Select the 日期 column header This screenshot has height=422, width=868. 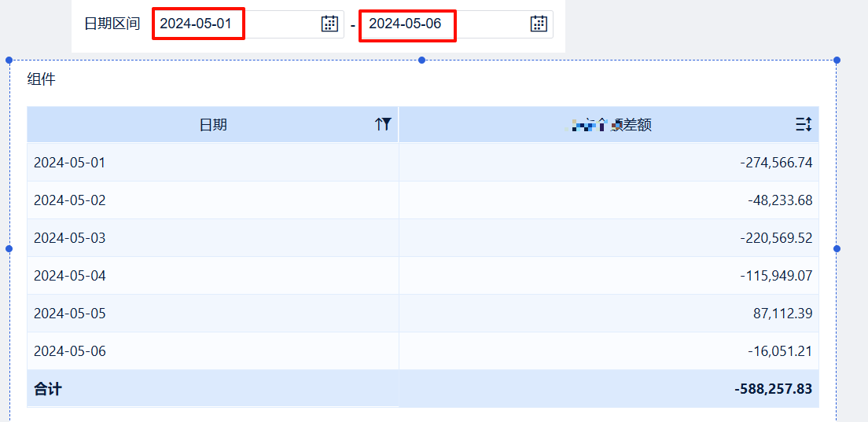point(212,125)
